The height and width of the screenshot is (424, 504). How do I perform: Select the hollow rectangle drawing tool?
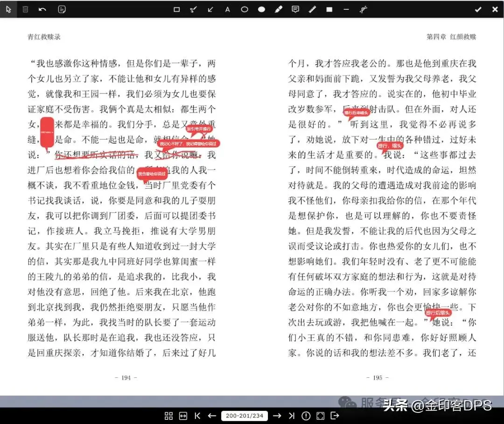[x=176, y=9]
